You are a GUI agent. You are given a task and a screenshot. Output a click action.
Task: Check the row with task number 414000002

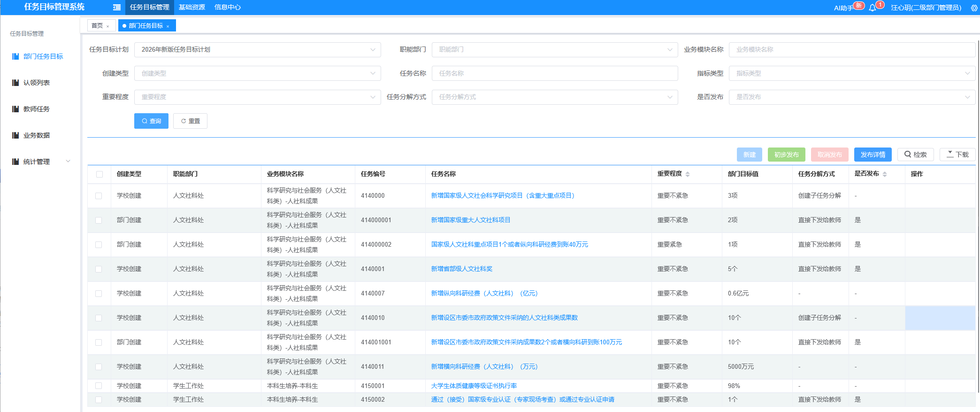coord(99,245)
